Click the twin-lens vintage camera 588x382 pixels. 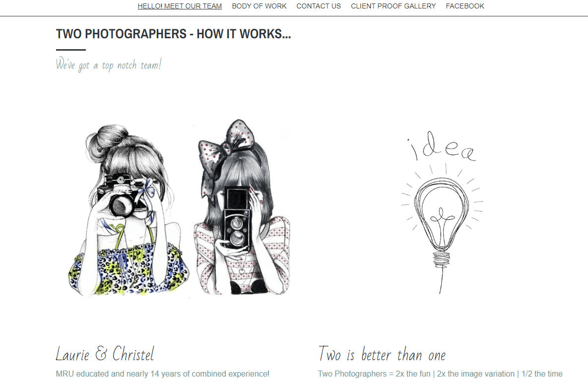(x=237, y=219)
